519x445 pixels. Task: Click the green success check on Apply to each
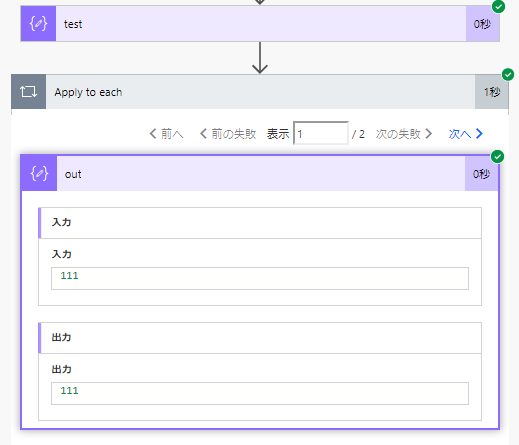tap(508, 74)
